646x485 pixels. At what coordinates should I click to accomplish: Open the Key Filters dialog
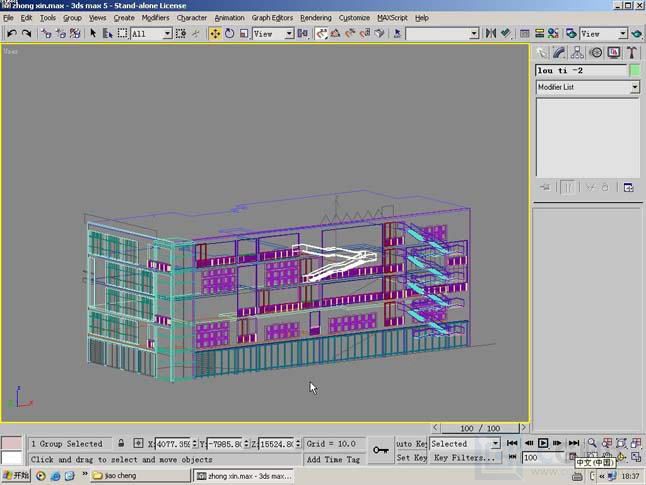[x=465, y=457]
